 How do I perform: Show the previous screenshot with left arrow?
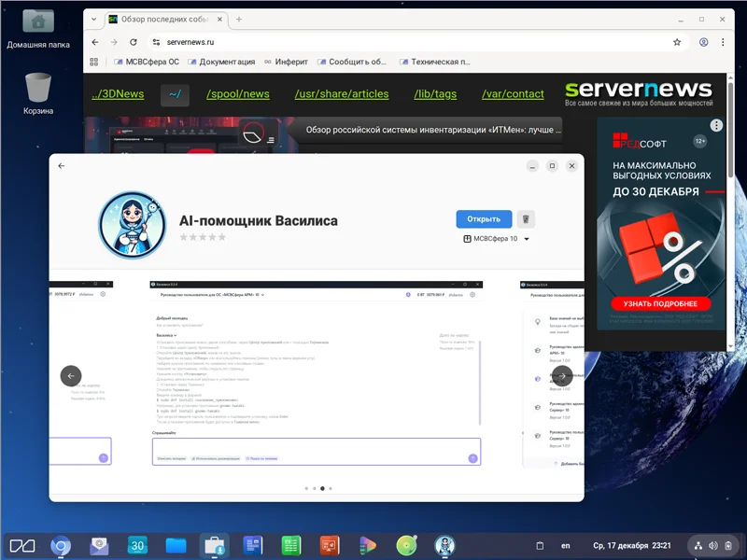71,375
